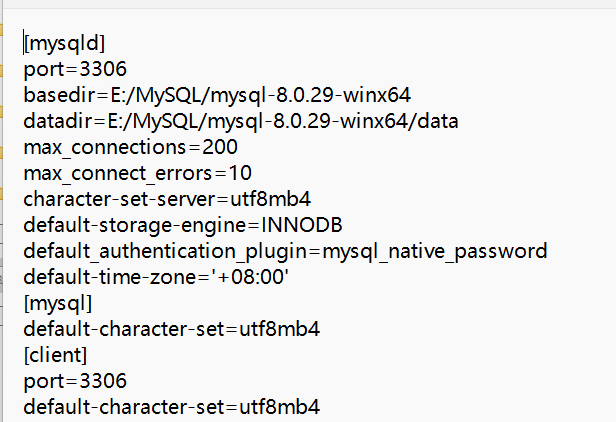Click the default-time-zone='+08:00' line
Screen dimensions: 616x422
tap(156, 276)
